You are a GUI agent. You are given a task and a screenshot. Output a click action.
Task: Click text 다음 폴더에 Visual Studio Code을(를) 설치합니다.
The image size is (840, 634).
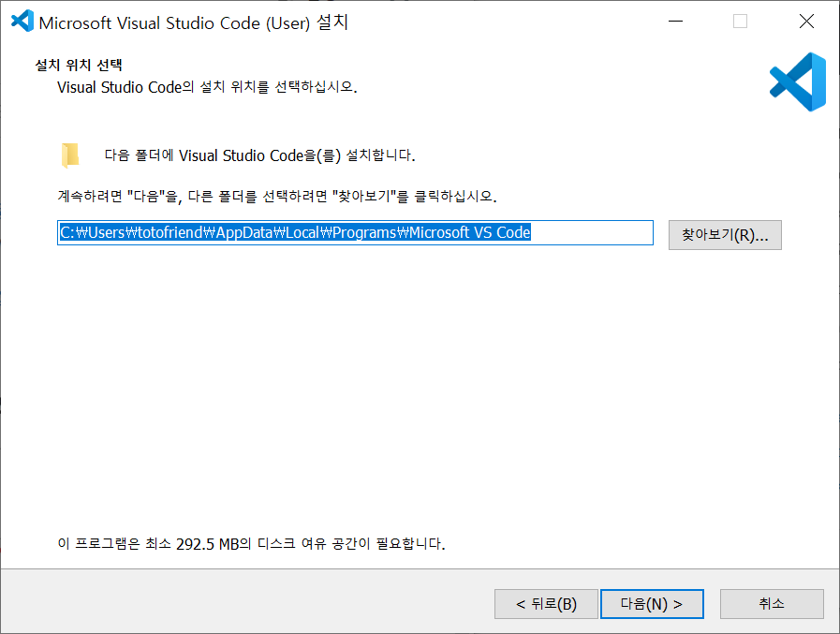[259, 155]
